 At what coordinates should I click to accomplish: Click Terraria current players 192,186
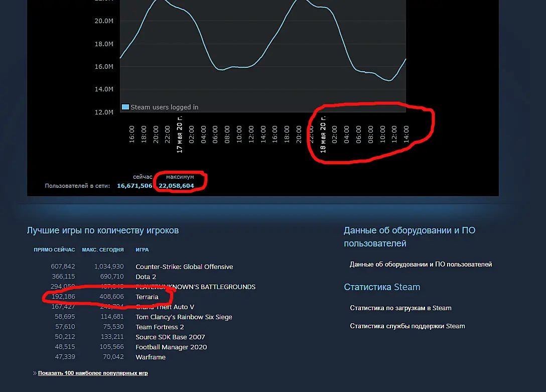(63, 297)
